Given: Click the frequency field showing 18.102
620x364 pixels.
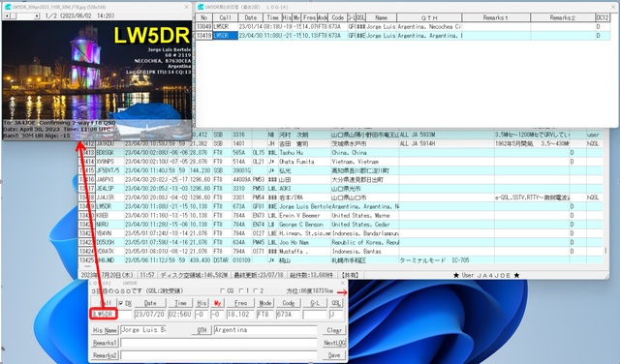Looking at the screenshot, I should coord(240,315).
